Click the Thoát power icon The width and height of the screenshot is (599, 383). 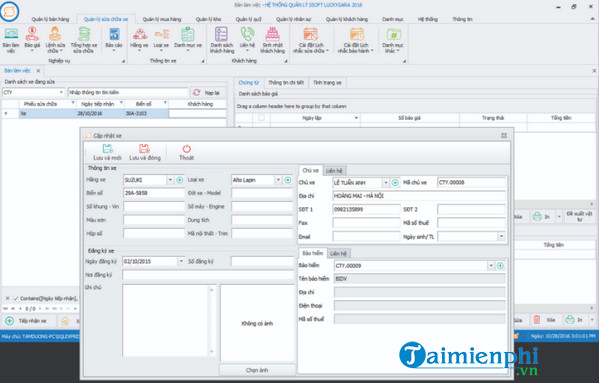tap(186, 152)
